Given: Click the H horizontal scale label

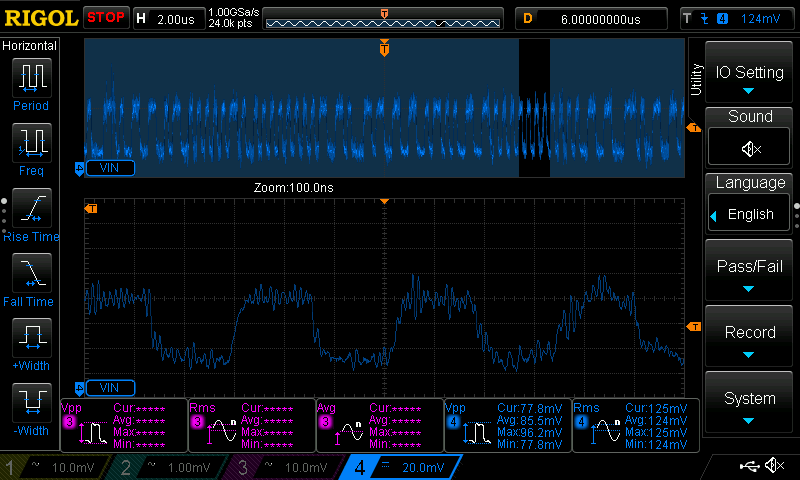Looking at the screenshot, I should 141,19.
